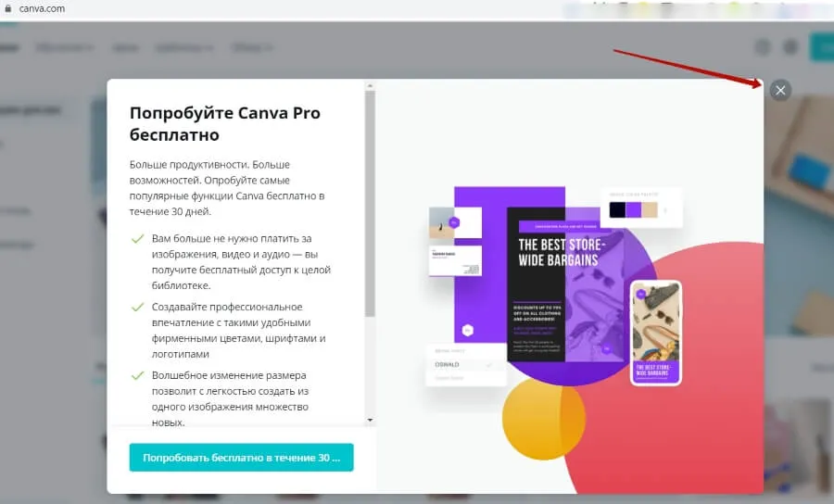Screen dimensions: 834x504
Task: Click the left round header icon beside teal button
Action: (763, 47)
